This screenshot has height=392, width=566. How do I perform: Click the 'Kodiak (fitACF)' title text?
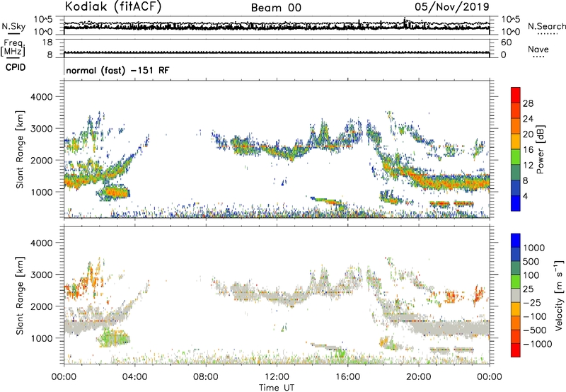(113, 6)
